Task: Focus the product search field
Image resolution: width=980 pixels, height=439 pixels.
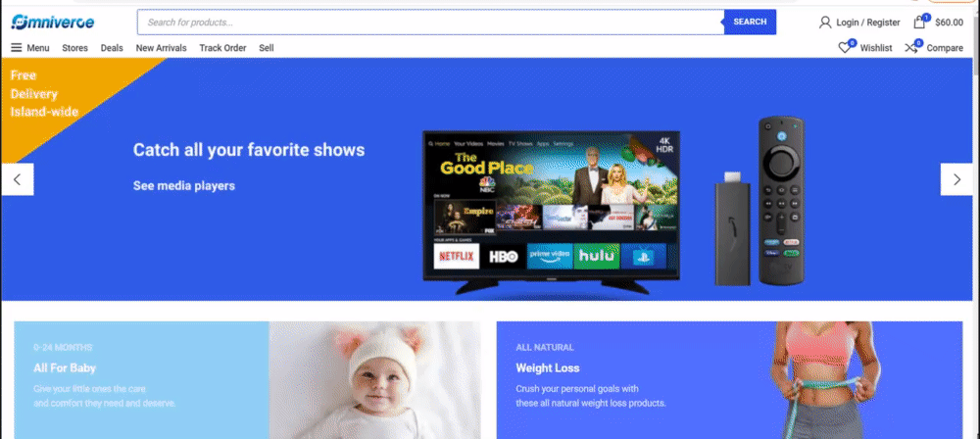Action: click(x=430, y=22)
